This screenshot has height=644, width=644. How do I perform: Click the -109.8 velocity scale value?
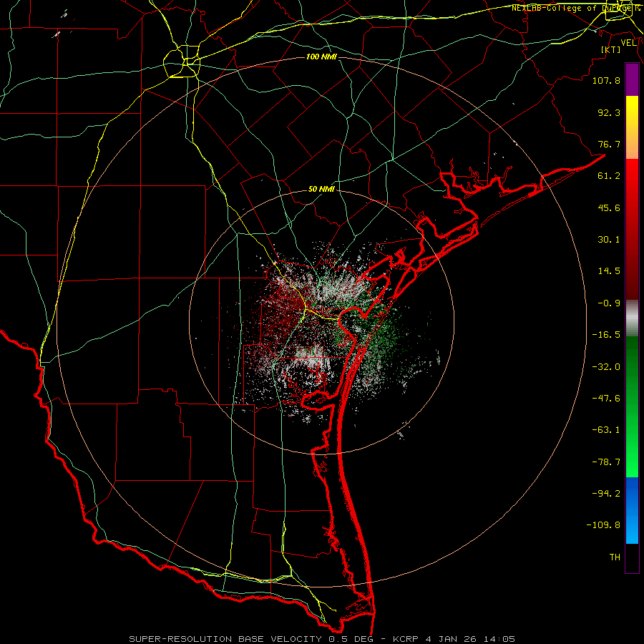603,525
